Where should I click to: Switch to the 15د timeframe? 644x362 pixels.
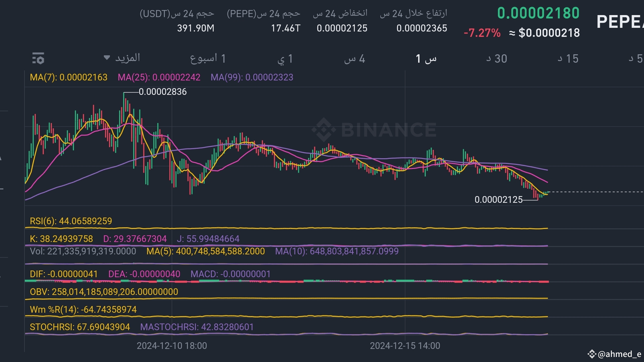(567, 59)
